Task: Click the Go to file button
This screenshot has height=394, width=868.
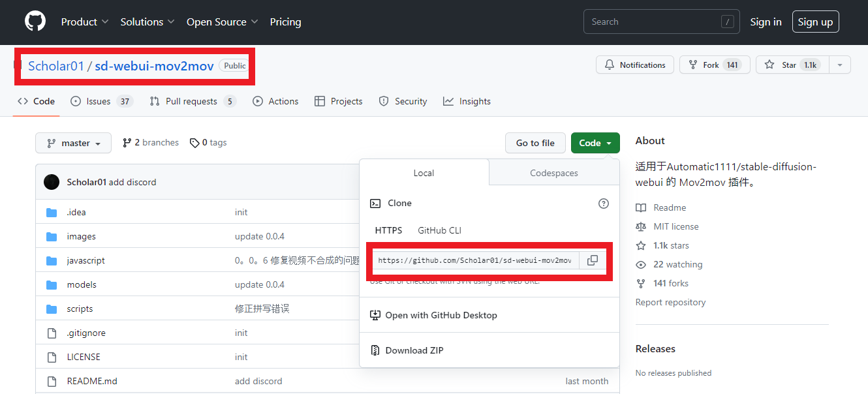Action: pos(535,143)
